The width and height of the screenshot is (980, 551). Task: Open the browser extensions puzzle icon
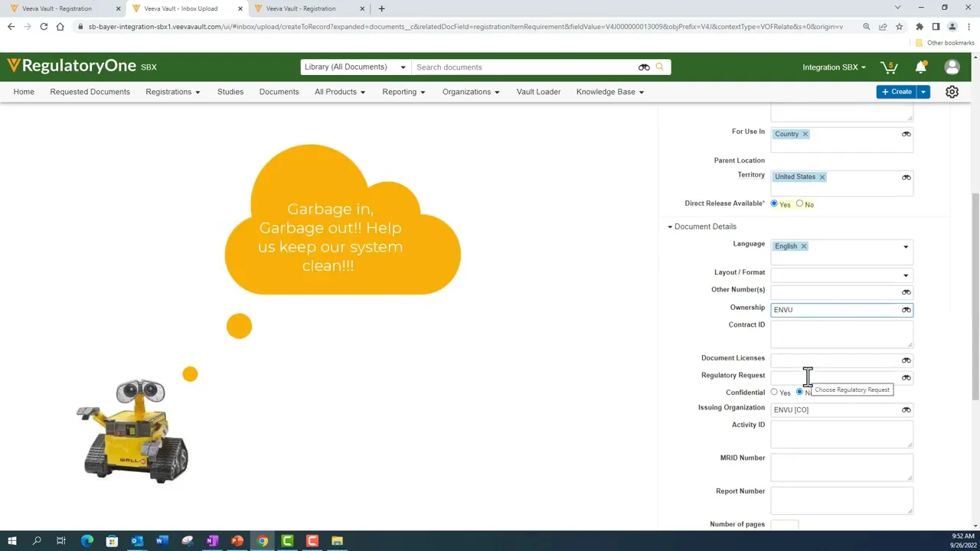[920, 27]
